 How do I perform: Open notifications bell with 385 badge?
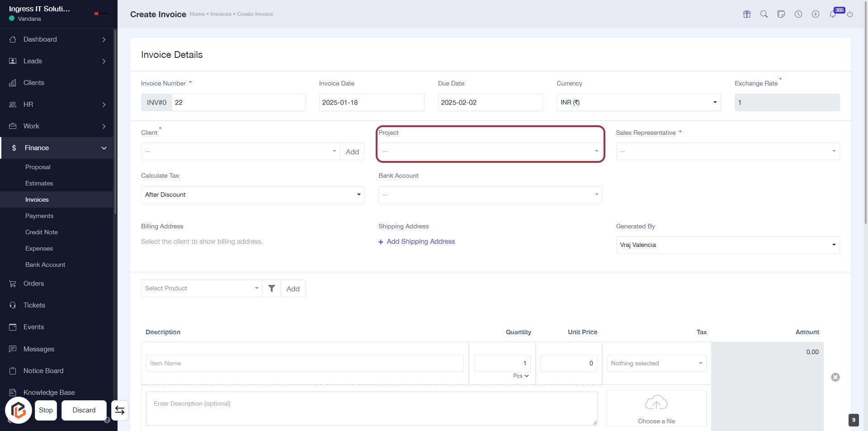point(833,14)
